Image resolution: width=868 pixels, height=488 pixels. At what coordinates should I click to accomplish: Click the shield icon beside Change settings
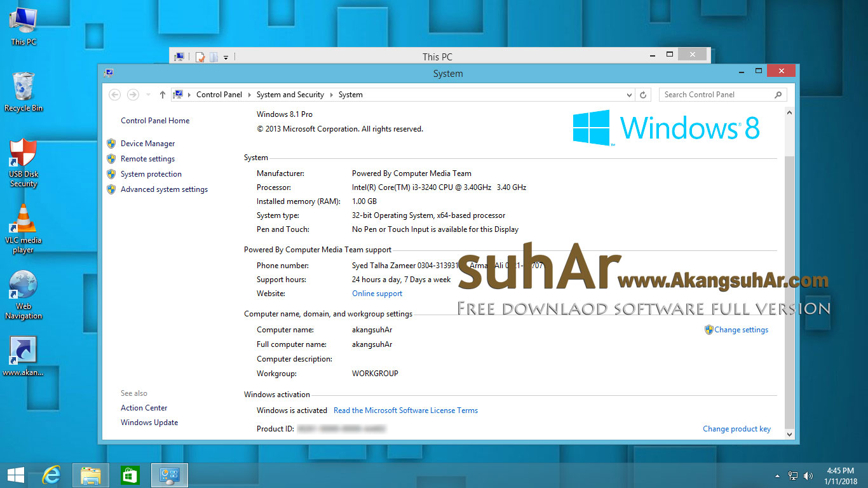click(x=709, y=330)
